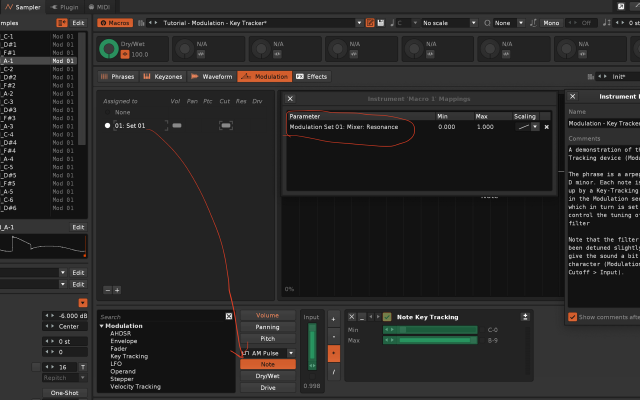Open the Repitch dropdown
640x400 pixels.
[x=83, y=378]
